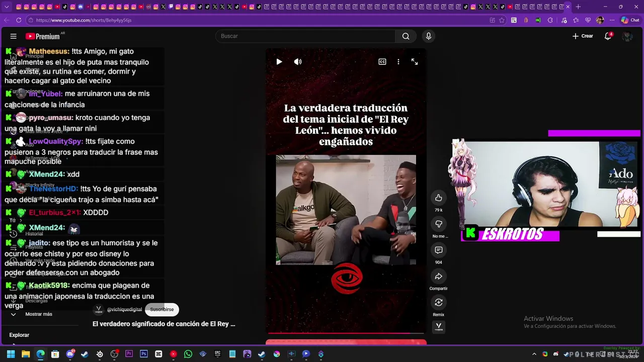Screen dimensions: 644x362
Task: Play the YouTube Short video
Action: point(279,61)
